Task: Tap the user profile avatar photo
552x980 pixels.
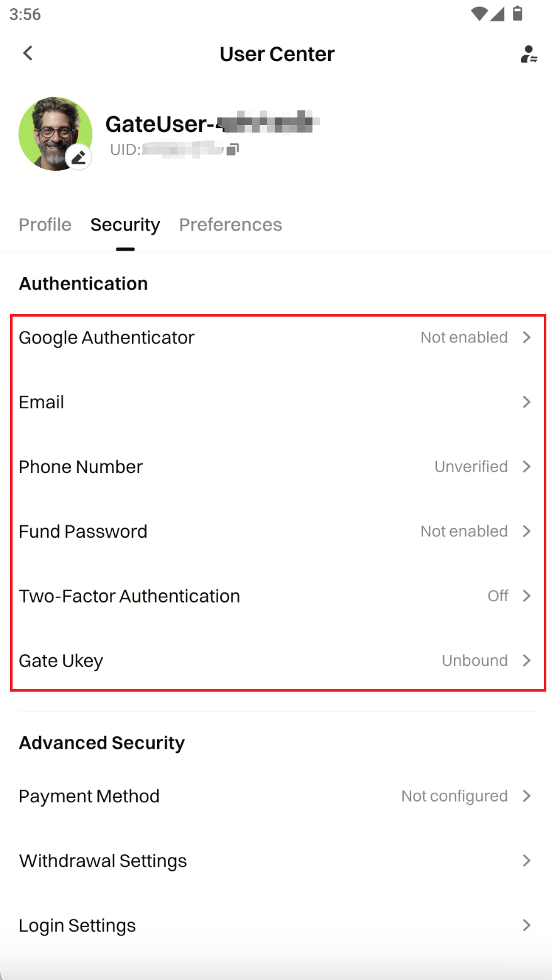Action: (54, 133)
